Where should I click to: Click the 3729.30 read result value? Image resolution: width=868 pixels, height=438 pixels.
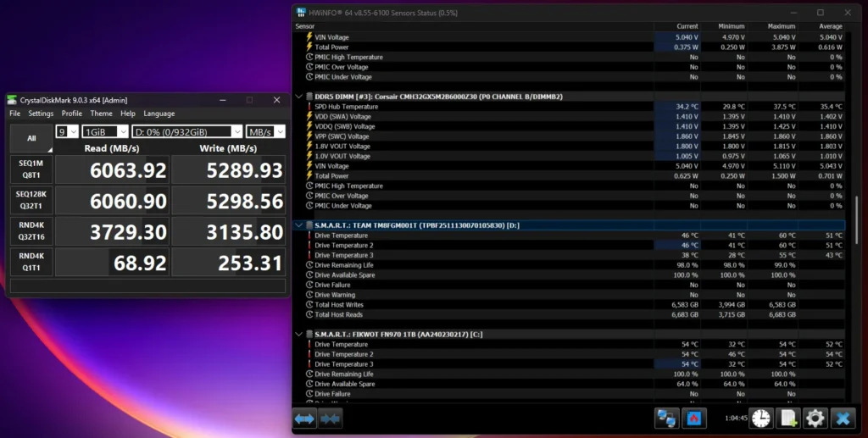coord(128,232)
